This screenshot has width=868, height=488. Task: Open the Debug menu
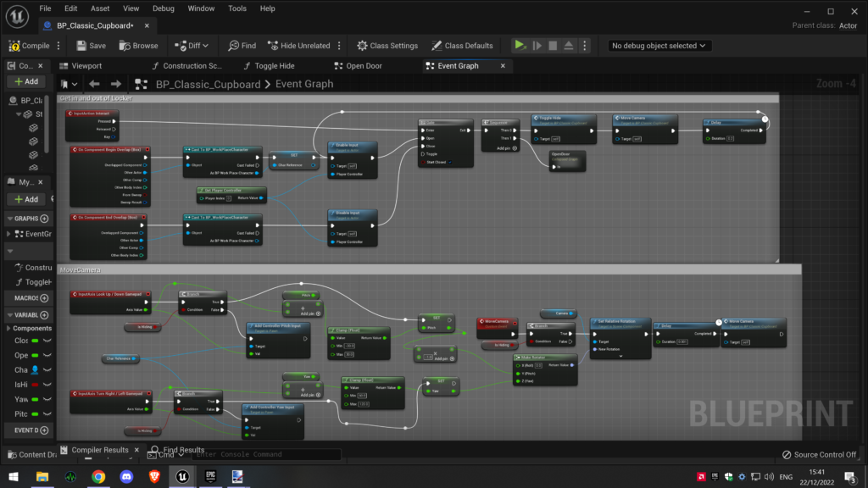pyautogui.click(x=164, y=8)
